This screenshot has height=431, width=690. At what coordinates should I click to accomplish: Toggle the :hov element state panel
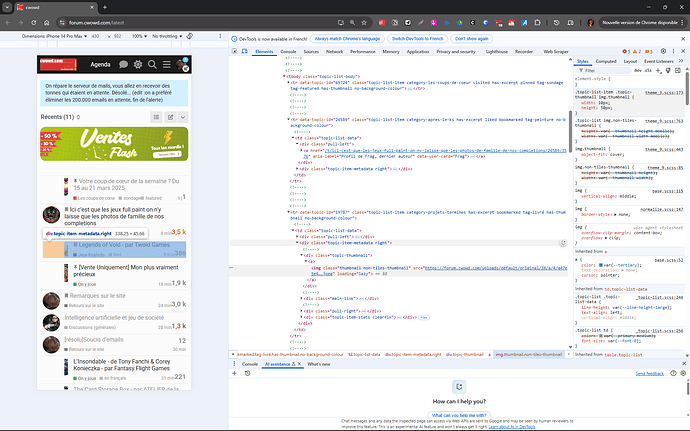(x=638, y=70)
